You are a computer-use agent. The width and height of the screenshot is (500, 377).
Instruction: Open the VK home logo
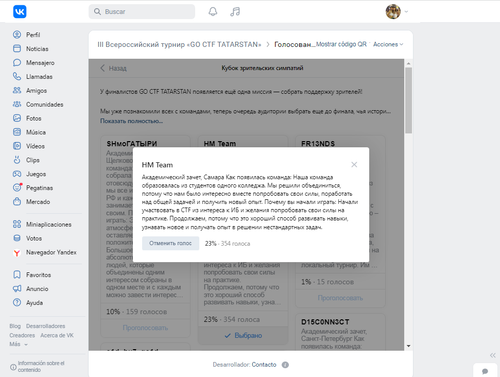tap(20, 12)
